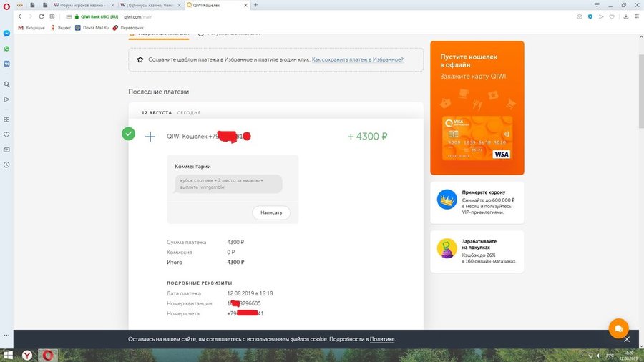Click the ad blocker shield icon
This screenshot has width=644, height=362.
(x=590, y=16)
